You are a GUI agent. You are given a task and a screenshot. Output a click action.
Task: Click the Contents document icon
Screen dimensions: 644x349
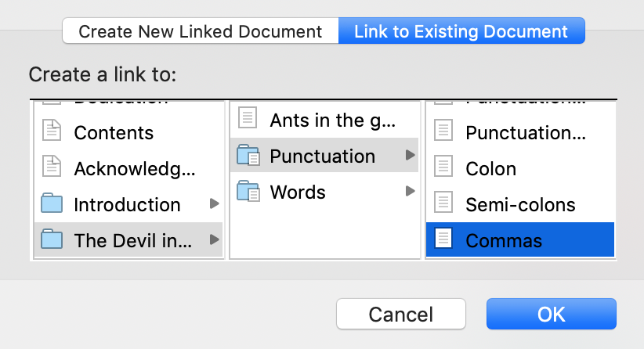(52, 132)
